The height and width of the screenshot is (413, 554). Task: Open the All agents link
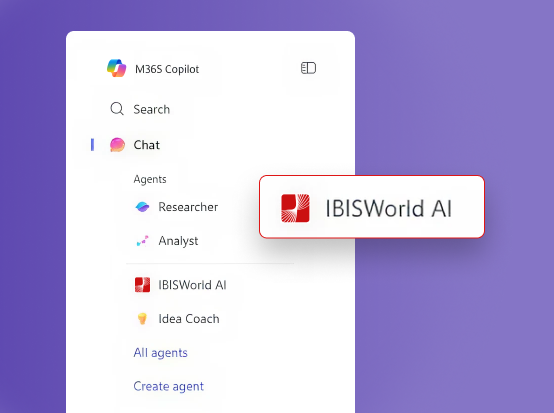tap(160, 353)
